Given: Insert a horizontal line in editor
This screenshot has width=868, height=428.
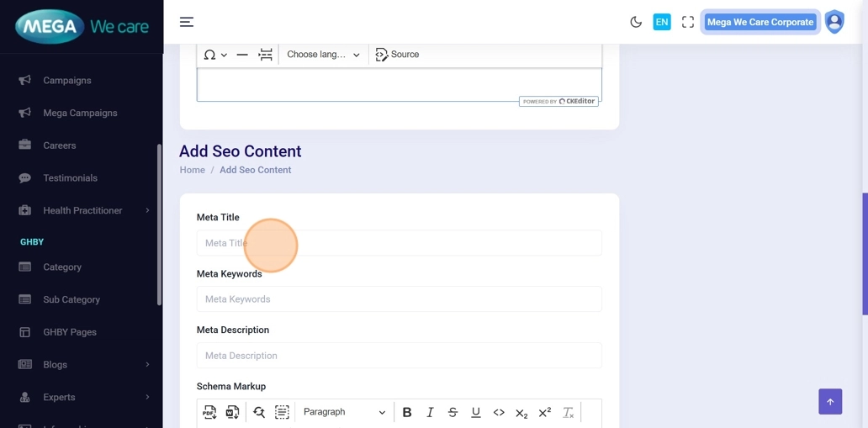Looking at the screenshot, I should coord(242,55).
